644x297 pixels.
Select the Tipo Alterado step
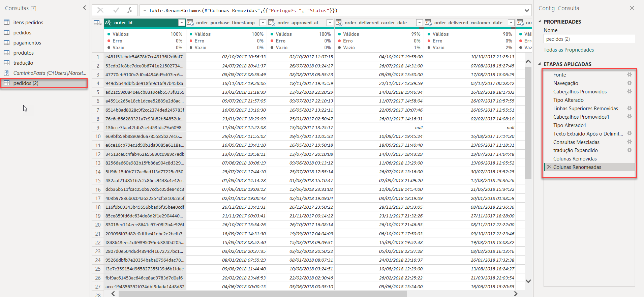tap(568, 100)
